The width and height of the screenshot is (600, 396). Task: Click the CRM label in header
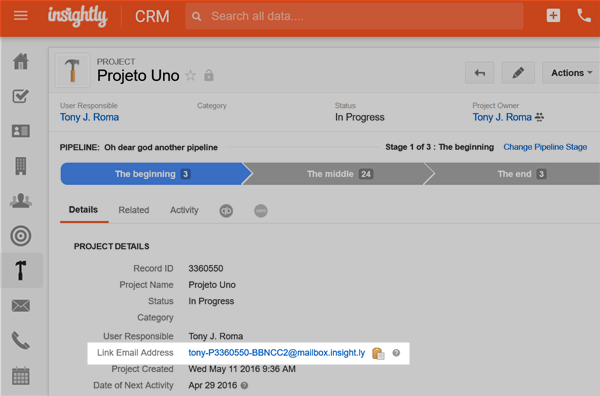click(152, 16)
